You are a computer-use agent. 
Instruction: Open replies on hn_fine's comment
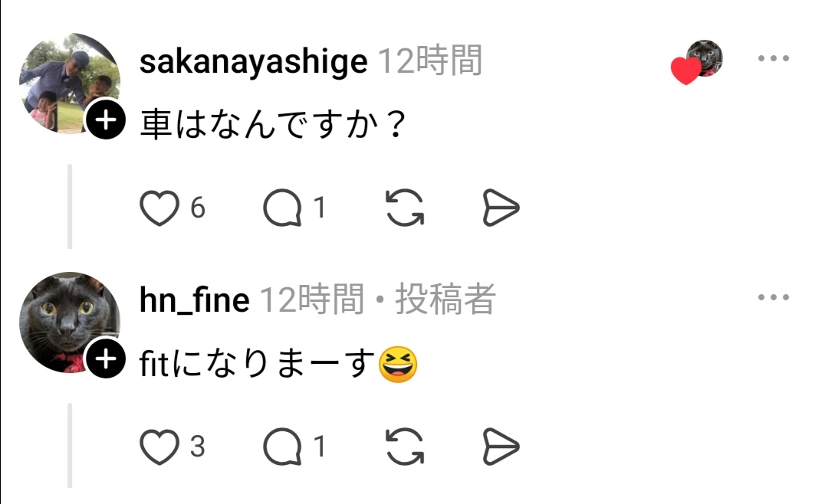pyautogui.click(x=282, y=447)
